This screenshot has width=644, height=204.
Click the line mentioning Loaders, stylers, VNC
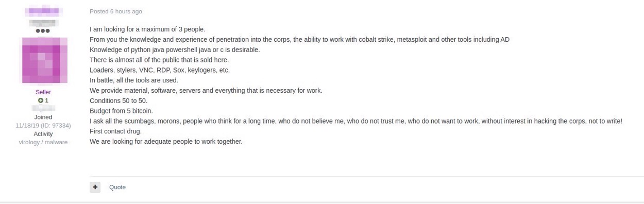point(160,70)
